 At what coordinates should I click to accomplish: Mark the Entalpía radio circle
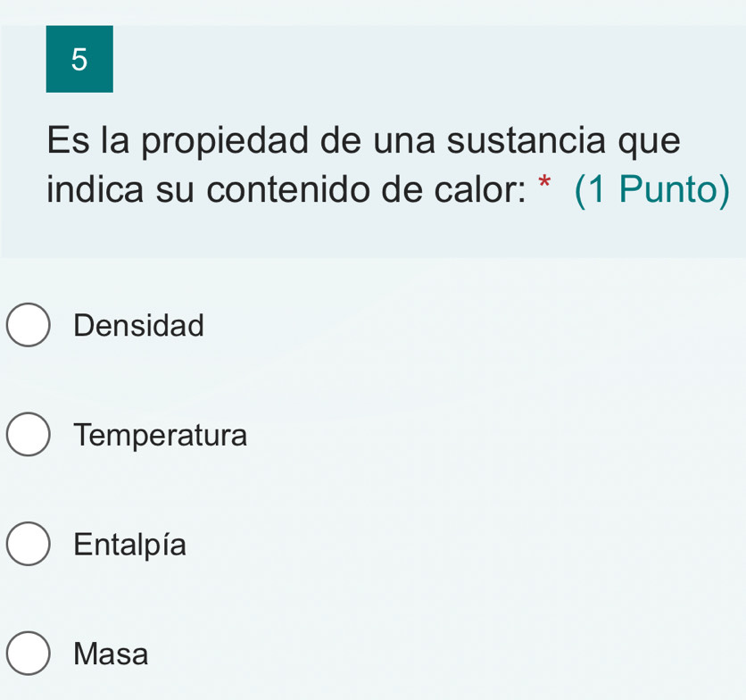(x=29, y=545)
